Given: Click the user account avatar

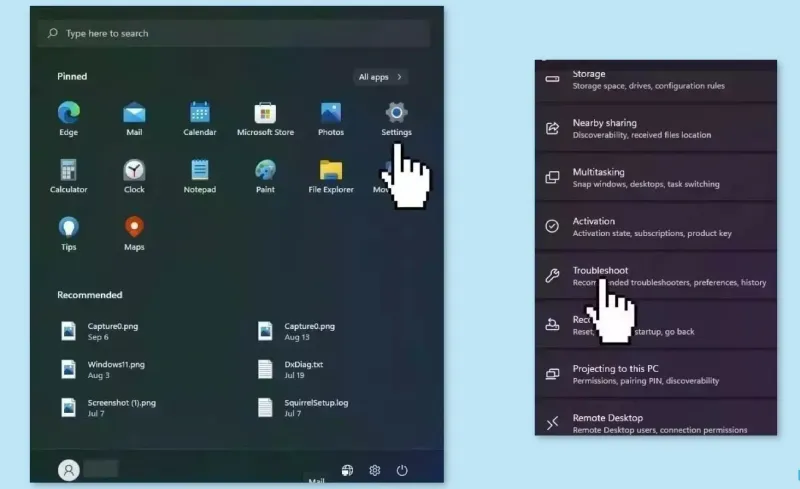Looking at the screenshot, I should click(68, 470).
